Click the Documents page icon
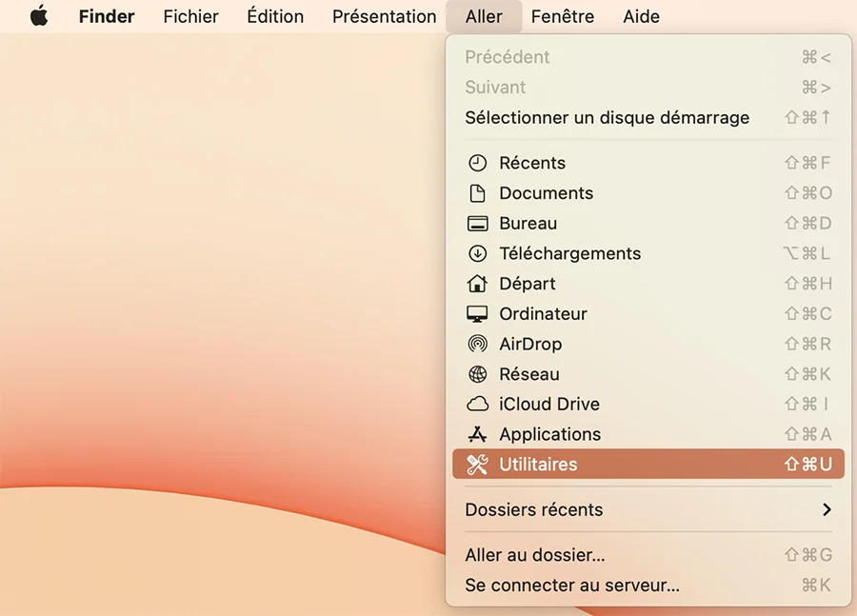 478,193
